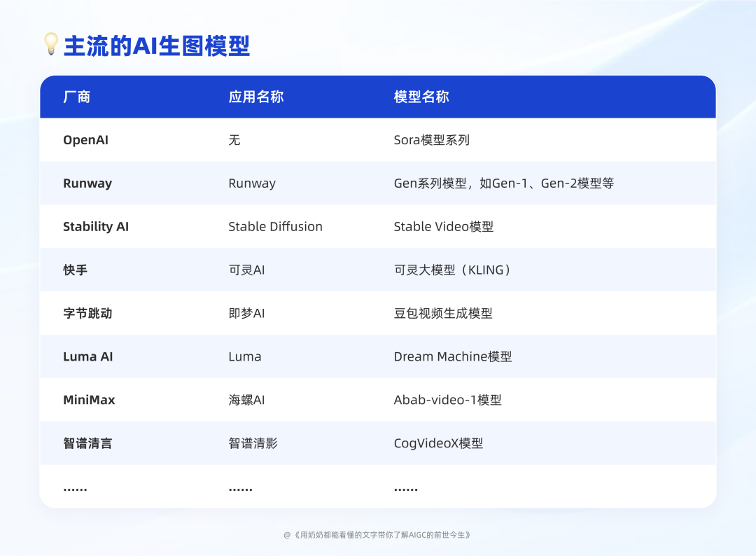Click the ellipsis in the 应用名称 column
Image resolution: width=756 pixels, height=556 pixels.
[x=241, y=489]
